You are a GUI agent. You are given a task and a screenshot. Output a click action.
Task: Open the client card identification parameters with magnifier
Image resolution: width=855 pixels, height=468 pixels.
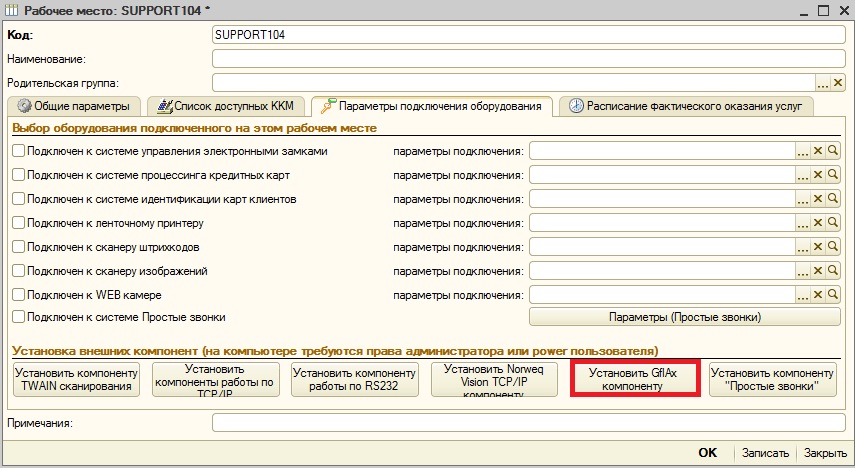[x=833, y=199]
